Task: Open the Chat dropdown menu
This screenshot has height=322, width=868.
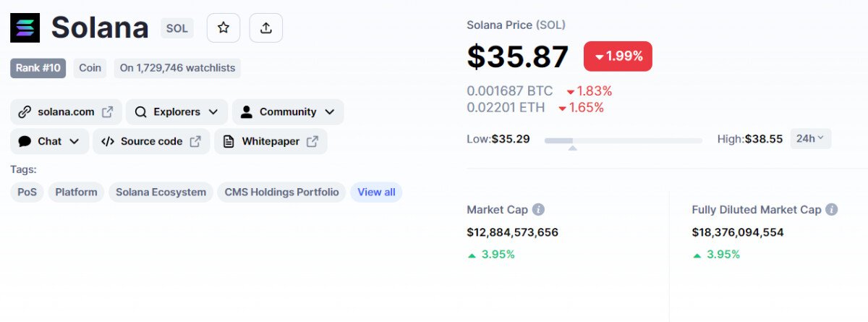Action: pos(49,141)
